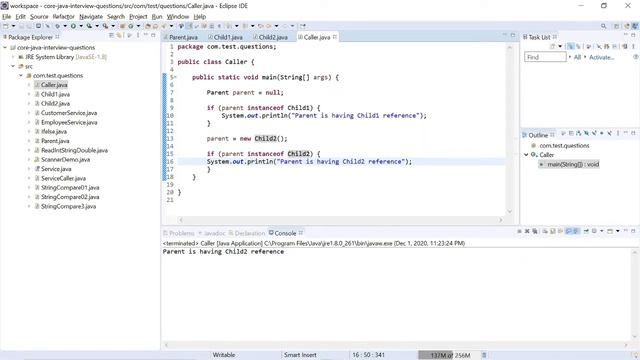Minimize the Console view icon
Screen dimensions: 640x360
626,231
